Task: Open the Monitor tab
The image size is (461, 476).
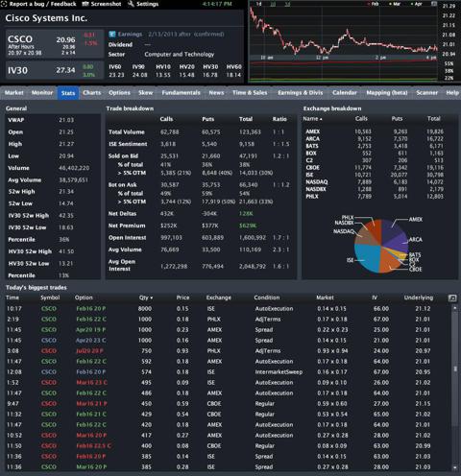Action: 42,93
